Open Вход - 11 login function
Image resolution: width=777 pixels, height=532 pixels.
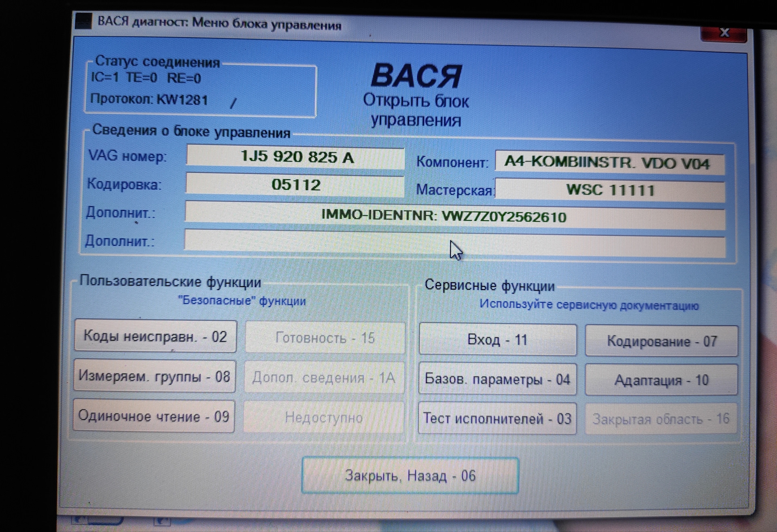tap(497, 340)
